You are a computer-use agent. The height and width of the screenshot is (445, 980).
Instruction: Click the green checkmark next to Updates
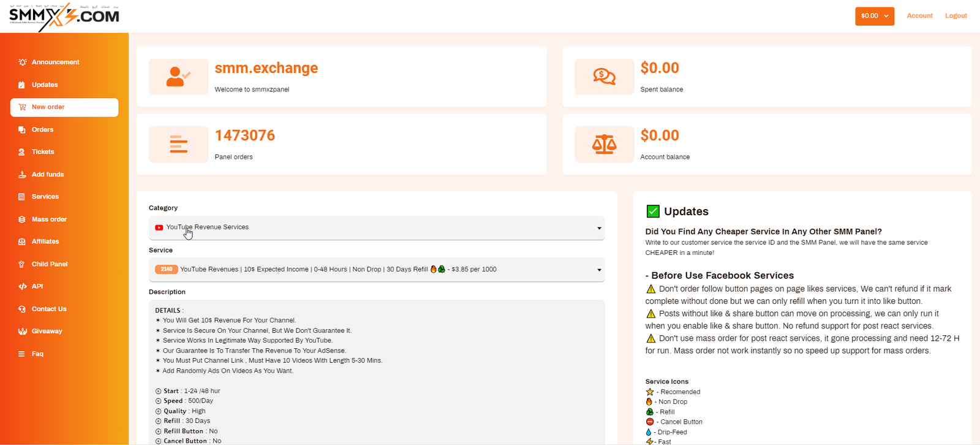pyautogui.click(x=653, y=211)
